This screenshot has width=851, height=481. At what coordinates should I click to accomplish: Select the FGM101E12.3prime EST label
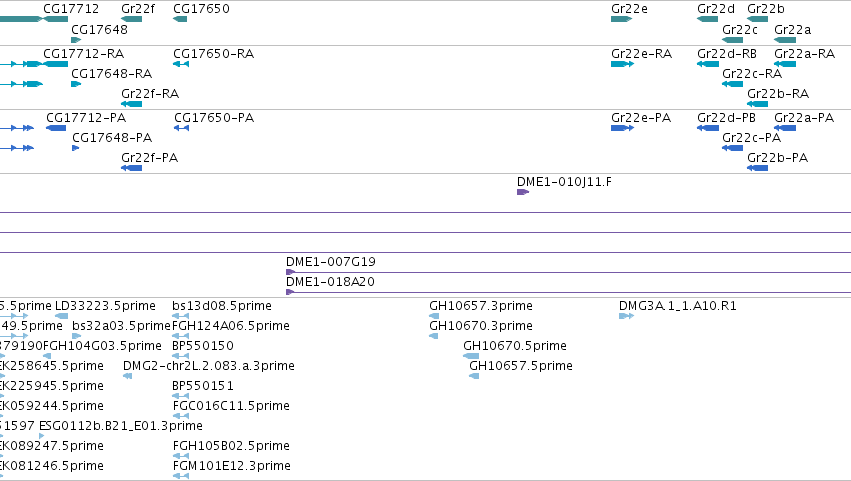[232, 466]
